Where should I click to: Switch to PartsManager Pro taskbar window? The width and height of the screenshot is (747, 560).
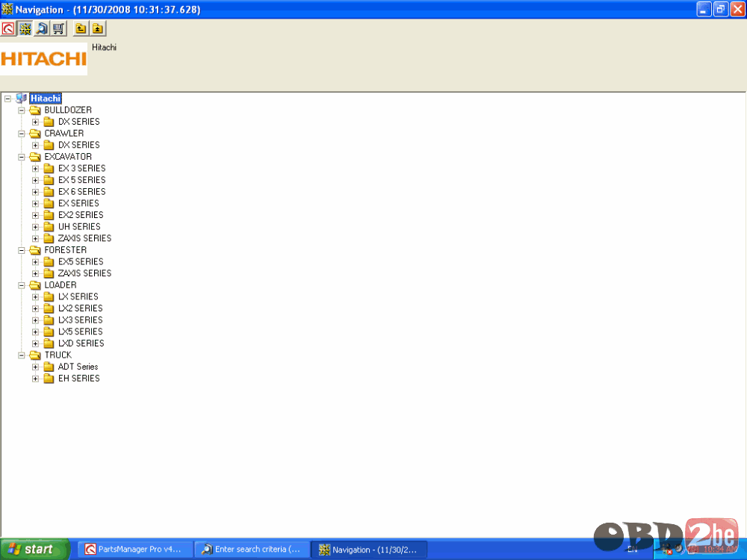click(135, 550)
